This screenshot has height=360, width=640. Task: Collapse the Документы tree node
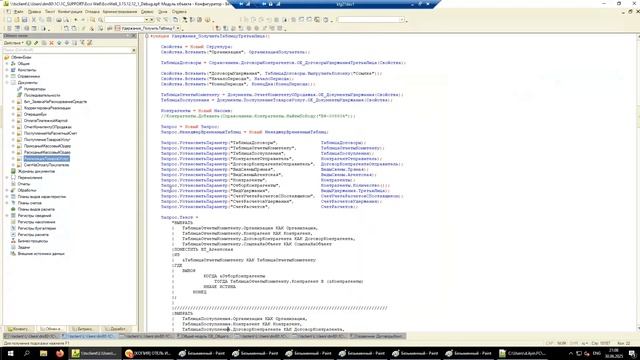tap(7, 82)
